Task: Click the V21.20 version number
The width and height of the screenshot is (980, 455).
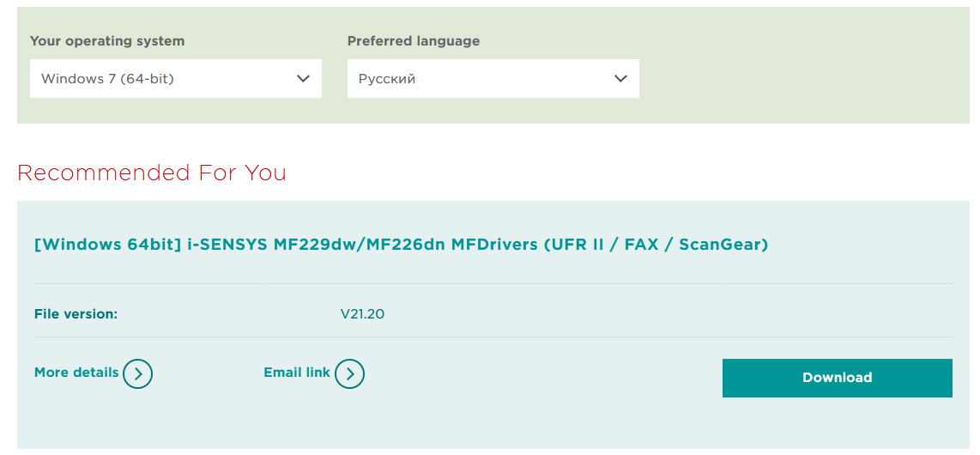Action: coord(362,314)
